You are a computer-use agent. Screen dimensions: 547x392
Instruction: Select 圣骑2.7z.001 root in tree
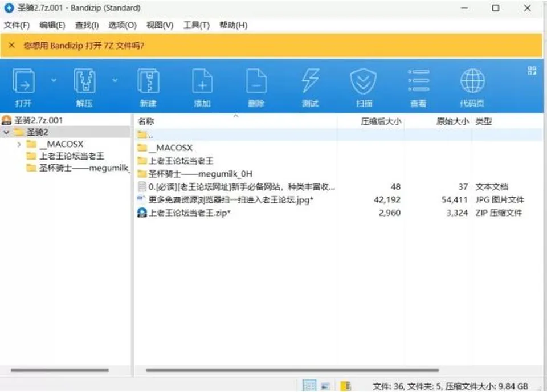coord(38,120)
